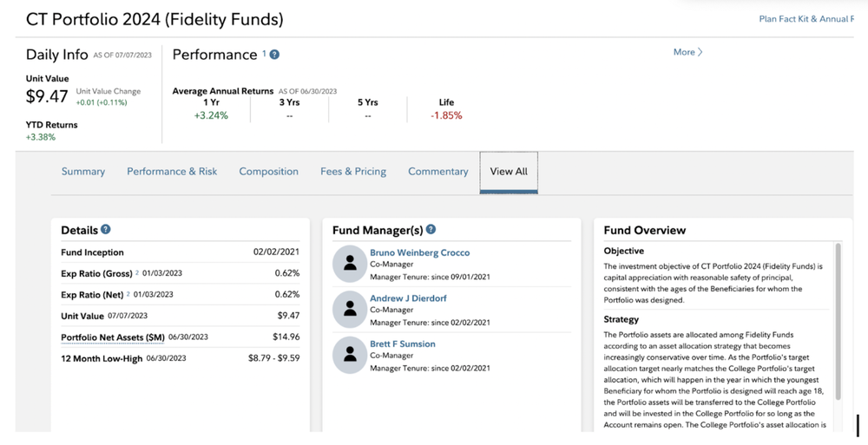The width and height of the screenshot is (868, 445).
Task: Open footnote 2 beside Exp Ratio (Net)
Action: (128, 293)
